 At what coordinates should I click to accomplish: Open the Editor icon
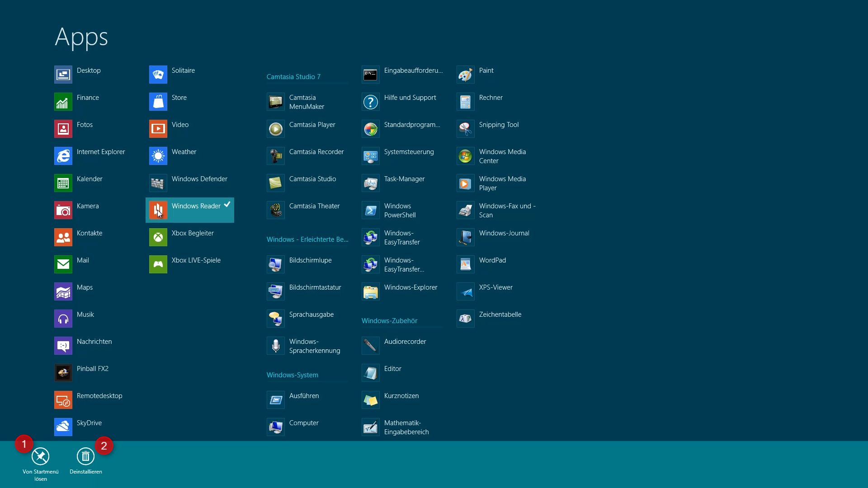tap(371, 373)
